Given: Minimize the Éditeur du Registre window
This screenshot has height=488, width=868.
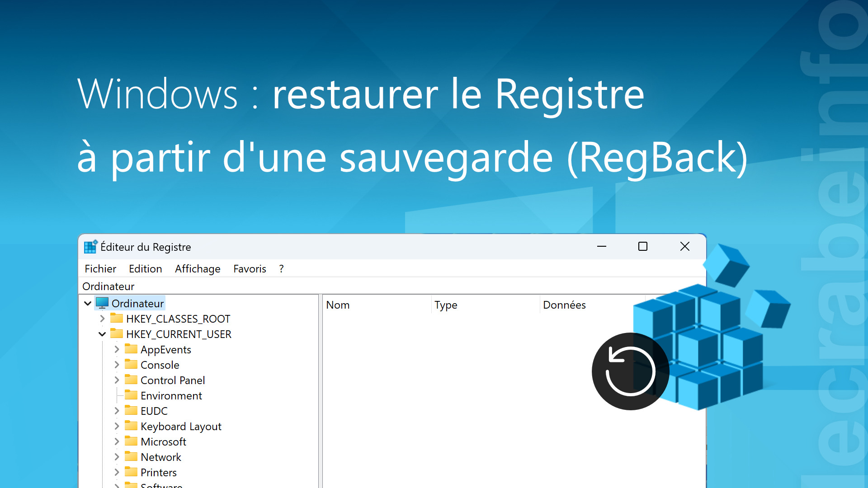Looking at the screenshot, I should [x=601, y=246].
